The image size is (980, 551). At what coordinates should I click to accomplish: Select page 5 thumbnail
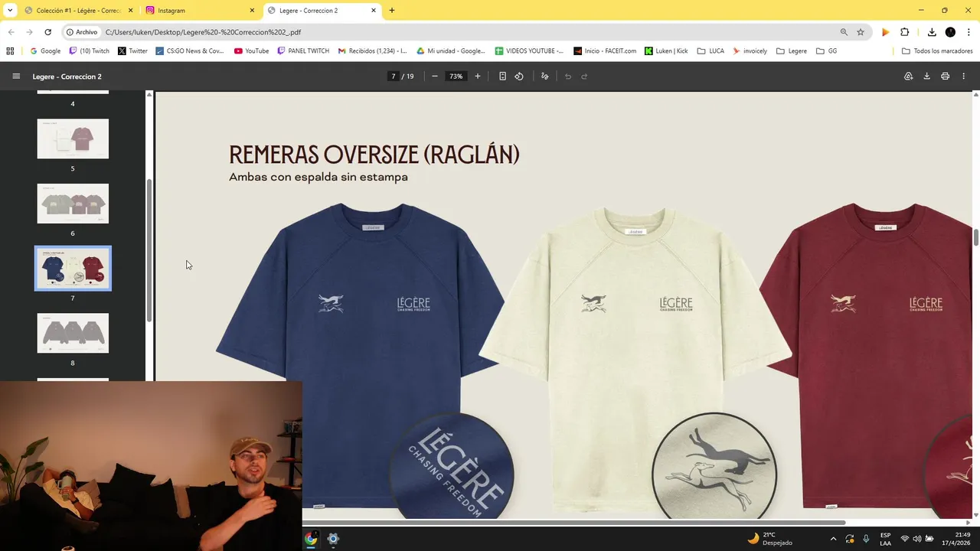point(73,139)
